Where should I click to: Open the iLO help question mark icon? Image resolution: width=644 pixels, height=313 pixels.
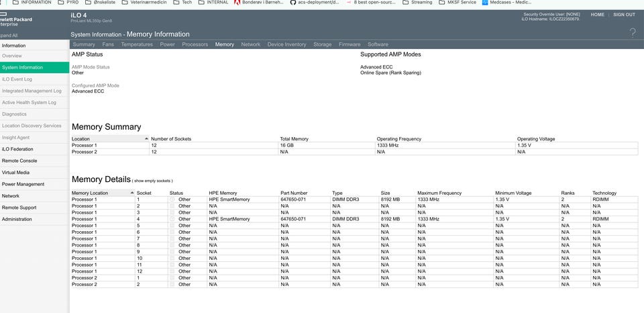[x=633, y=32]
